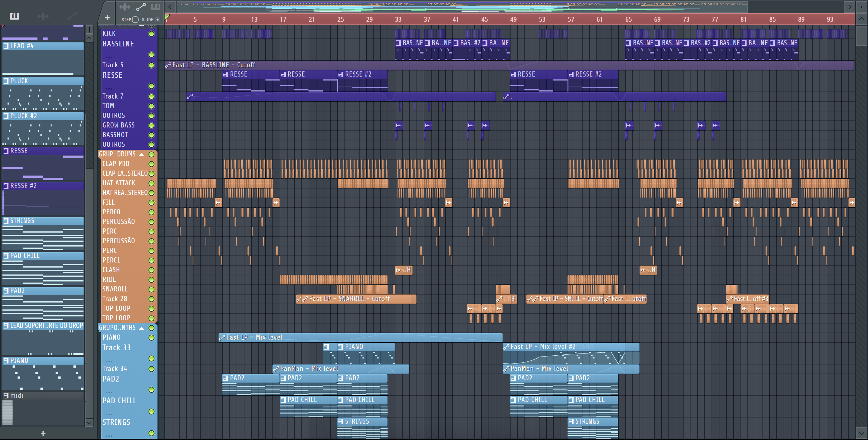Add a new pattern with the picker plus button
The image size is (868, 440).
point(43,434)
